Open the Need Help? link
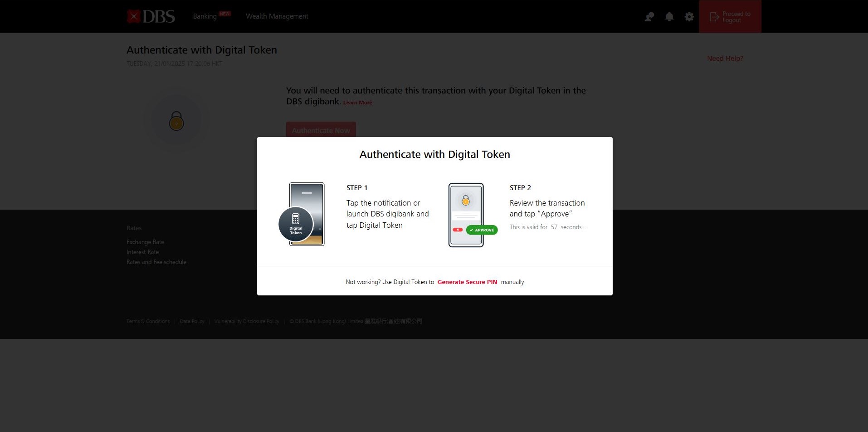Image resolution: width=868 pixels, height=432 pixels. [x=725, y=59]
